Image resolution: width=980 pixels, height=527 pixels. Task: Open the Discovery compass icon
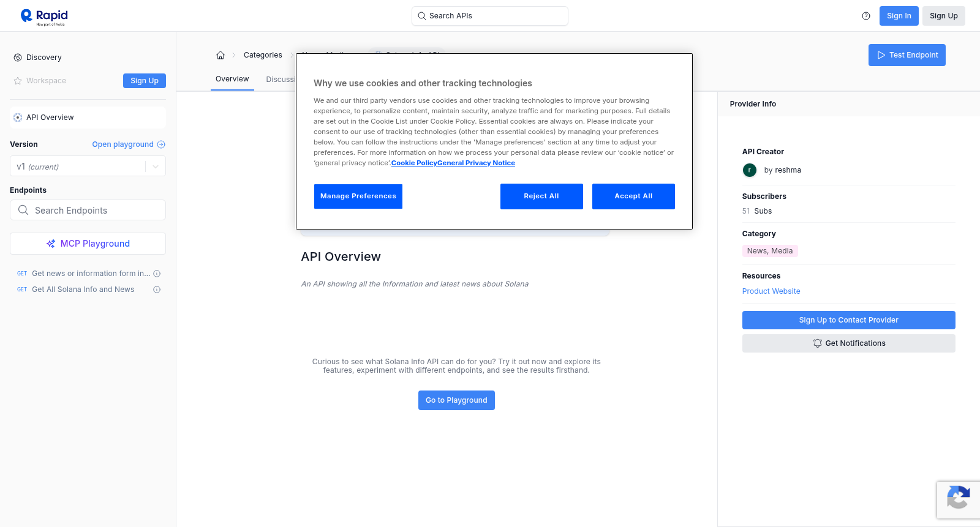tap(18, 58)
